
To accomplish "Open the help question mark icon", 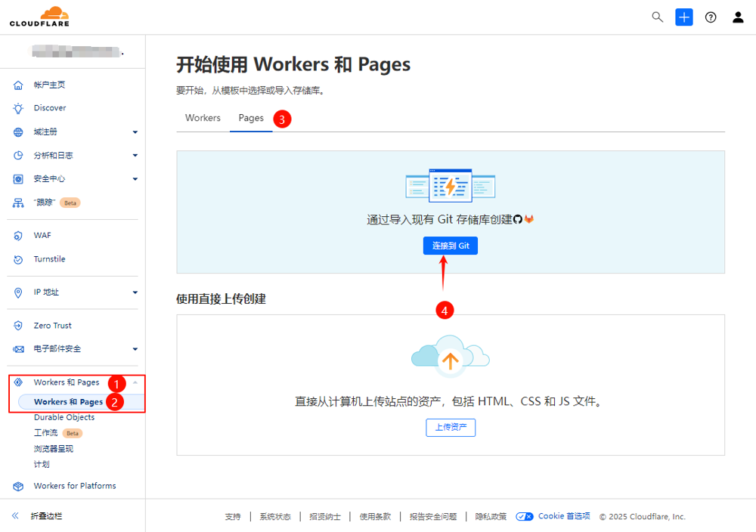I will tap(711, 17).
